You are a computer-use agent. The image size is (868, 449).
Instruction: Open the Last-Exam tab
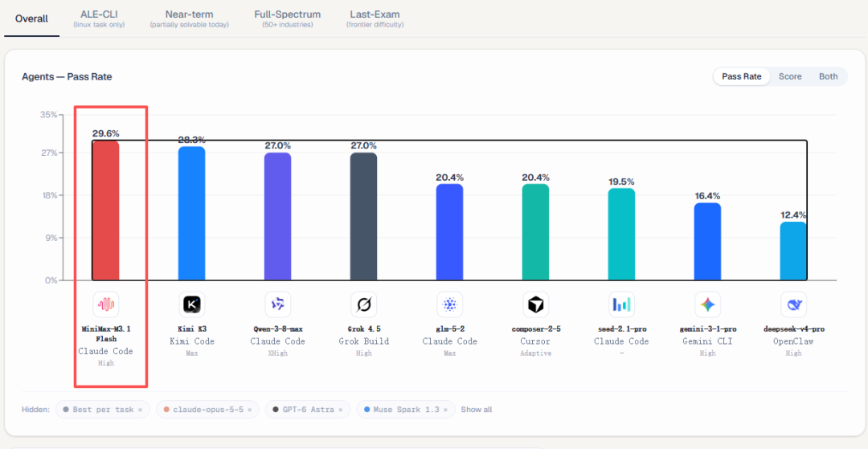(x=375, y=18)
